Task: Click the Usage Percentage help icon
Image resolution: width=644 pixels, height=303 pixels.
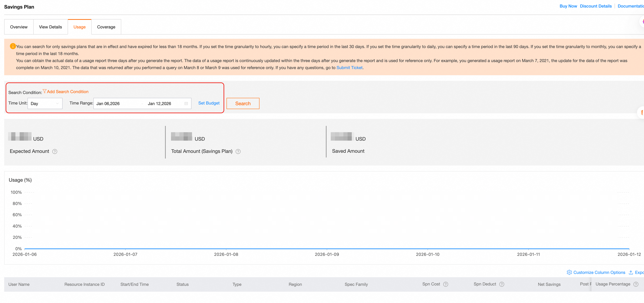Action: point(636,284)
